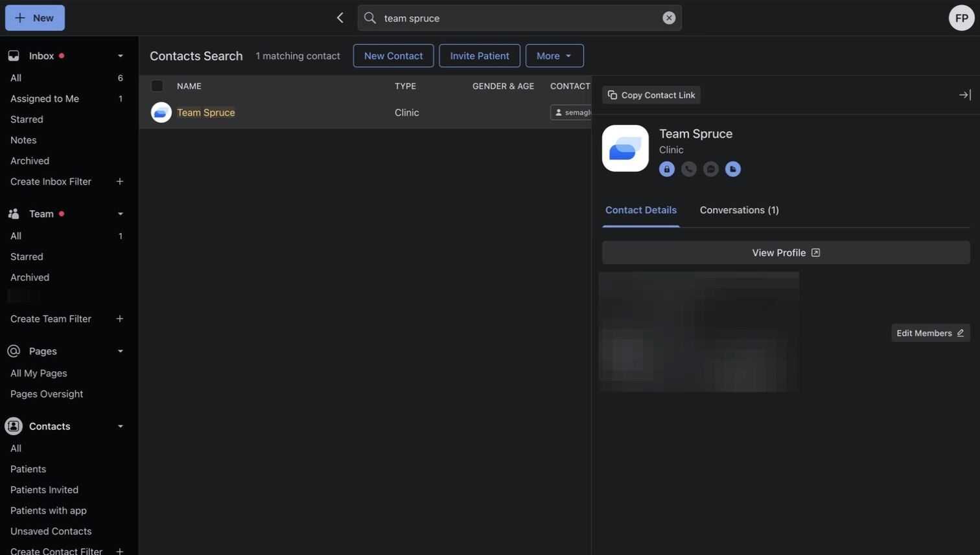This screenshot has height=555, width=980.
Task: Open the FP user profile avatar
Action: 962,18
